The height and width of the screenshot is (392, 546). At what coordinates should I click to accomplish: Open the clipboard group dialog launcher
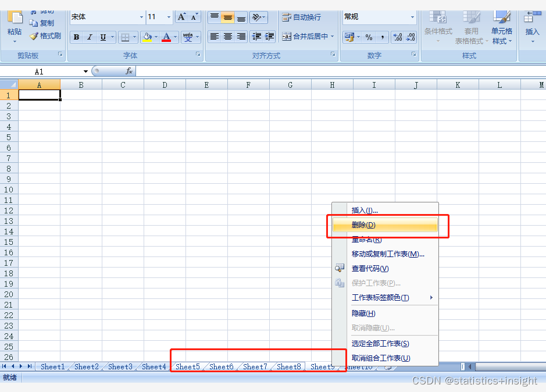60,54
